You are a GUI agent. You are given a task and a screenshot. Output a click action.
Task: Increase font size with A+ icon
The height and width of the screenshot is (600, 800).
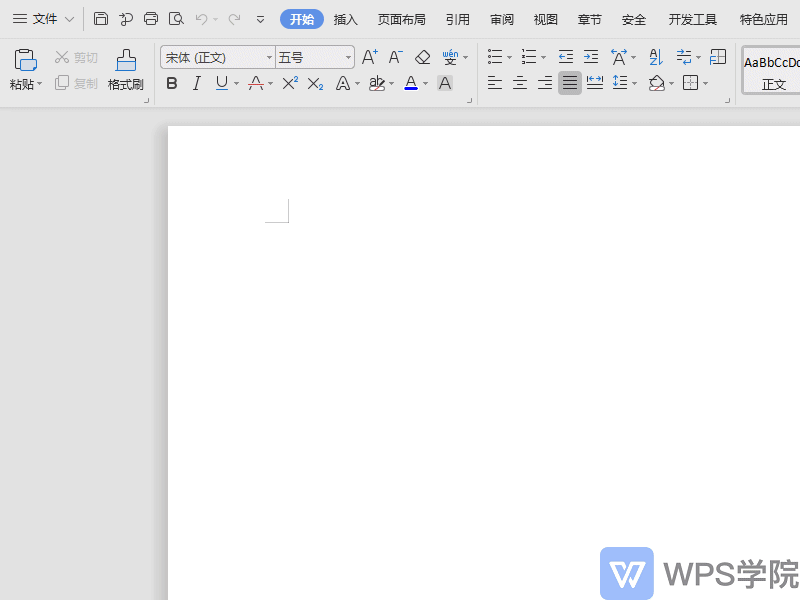pos(370,57)
